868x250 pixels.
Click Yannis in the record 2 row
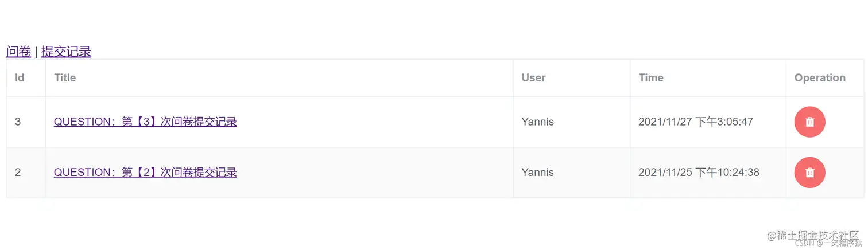(537, 172)
